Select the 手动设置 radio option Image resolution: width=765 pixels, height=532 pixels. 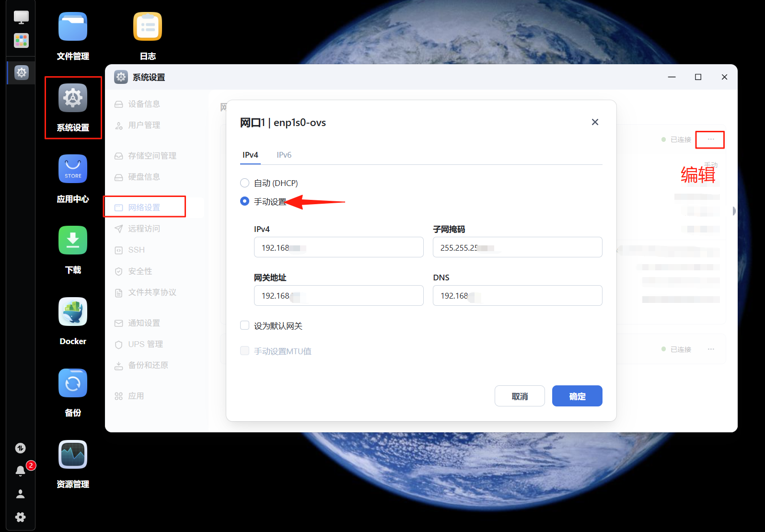tap(244, 201)
